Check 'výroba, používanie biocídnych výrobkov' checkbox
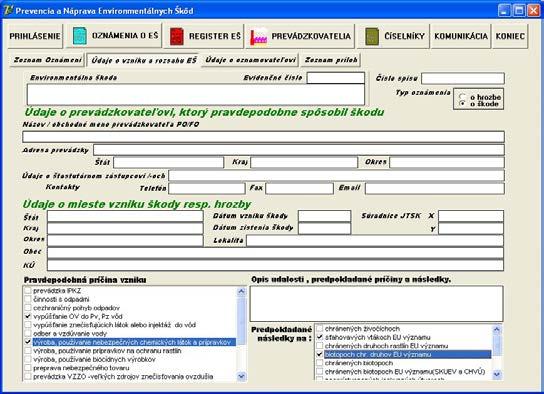The image size is (544, 394). (28, 359)
